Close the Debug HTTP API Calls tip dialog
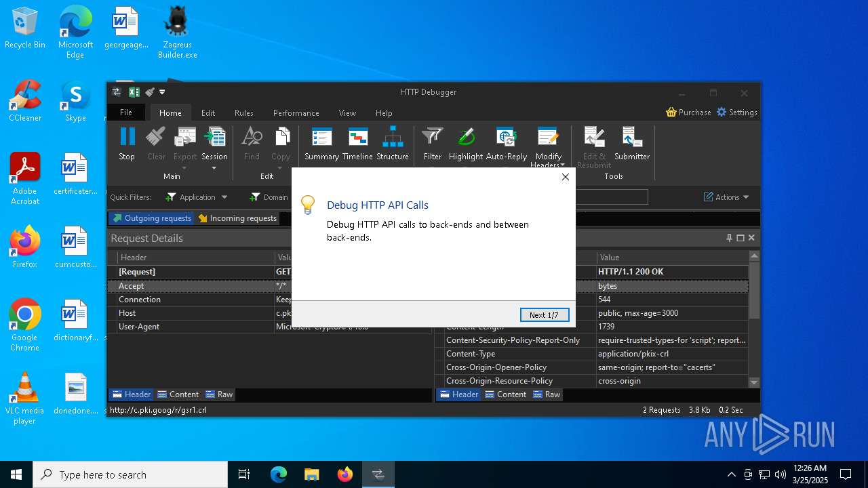 point(565,177)
